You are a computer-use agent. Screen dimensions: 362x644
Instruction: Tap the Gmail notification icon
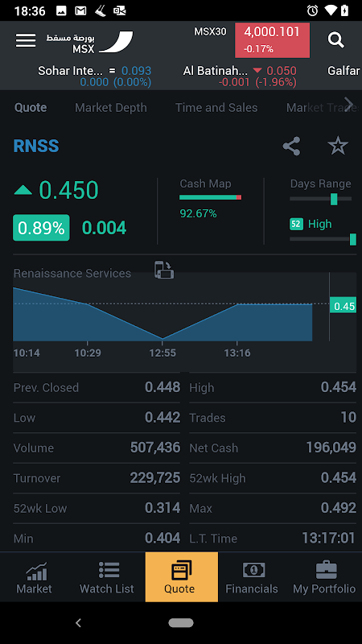(x=81, y=10)
